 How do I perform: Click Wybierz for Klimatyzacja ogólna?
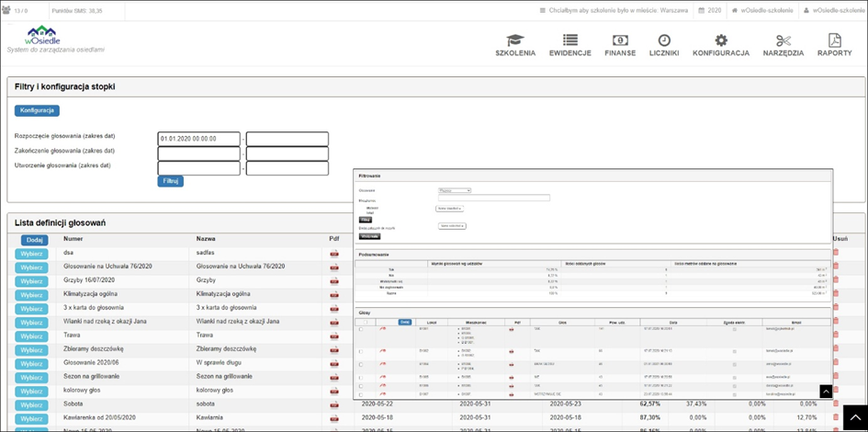tap(32, 295)
